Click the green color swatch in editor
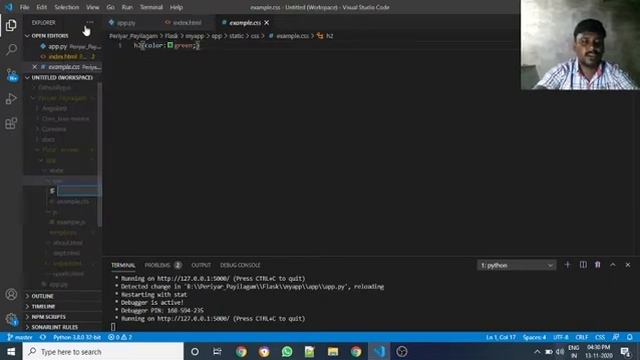 [170, 45]
